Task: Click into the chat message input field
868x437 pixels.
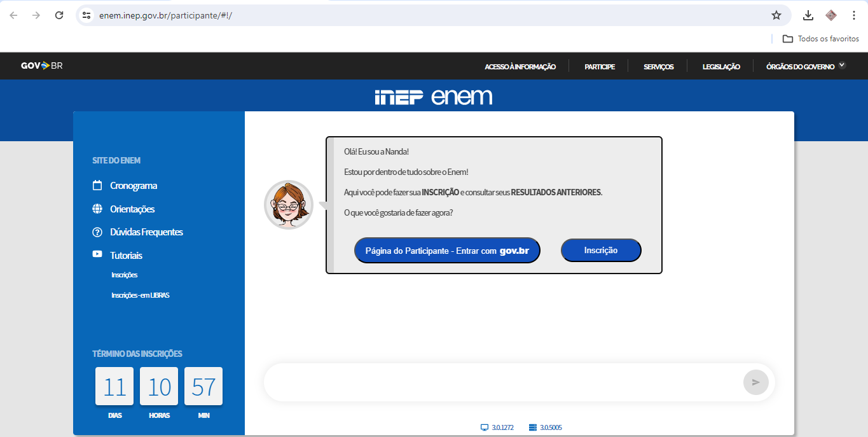Action: pos(502,382)
